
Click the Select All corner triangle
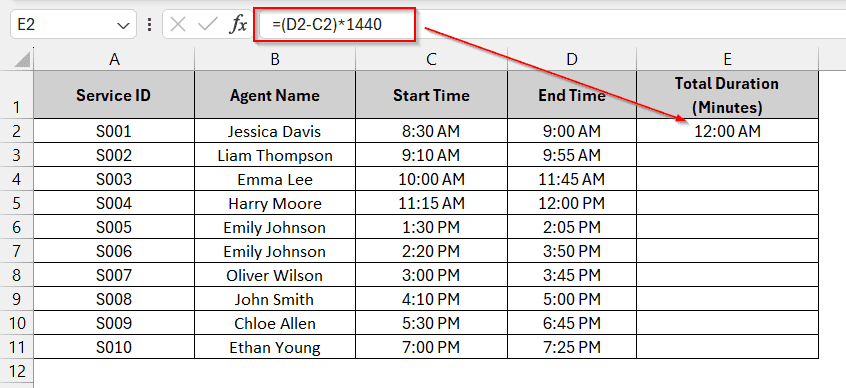(x=22, y=59)
